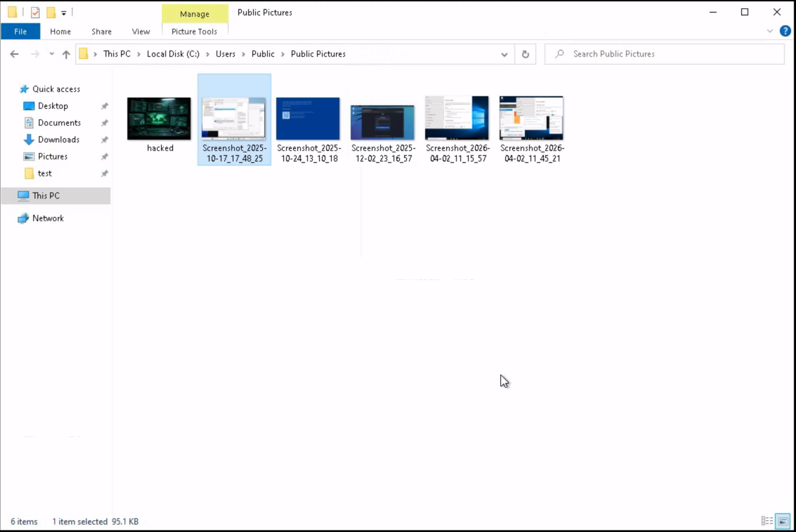Screen dimensions: 796x532
Task: Select Screenshot_2026-04-02_11_15_57 thumbnail
Action: 457,118
